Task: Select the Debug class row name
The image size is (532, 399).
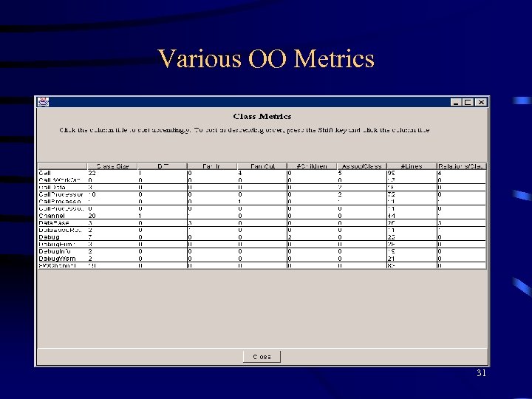Action: click(x=50, y=237)
